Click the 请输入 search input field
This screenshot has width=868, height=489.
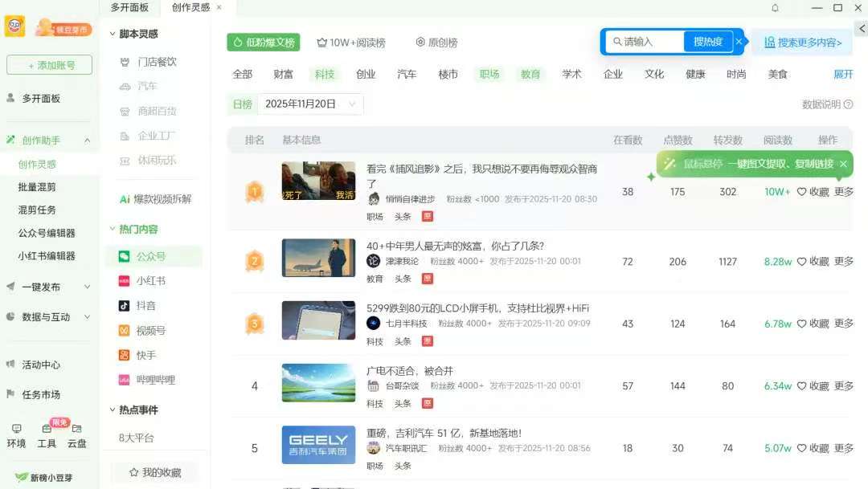point(645,42)
